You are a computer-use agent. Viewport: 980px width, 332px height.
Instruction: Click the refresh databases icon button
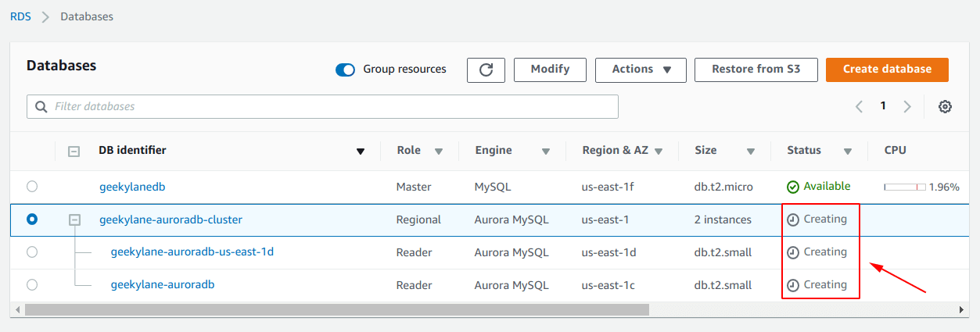coord(486,70)
